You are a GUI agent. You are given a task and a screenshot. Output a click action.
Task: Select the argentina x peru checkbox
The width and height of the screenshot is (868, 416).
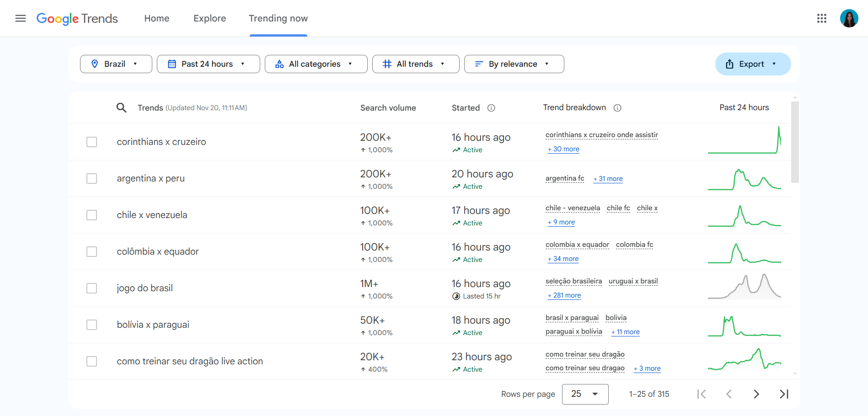[x=92, y=178]
